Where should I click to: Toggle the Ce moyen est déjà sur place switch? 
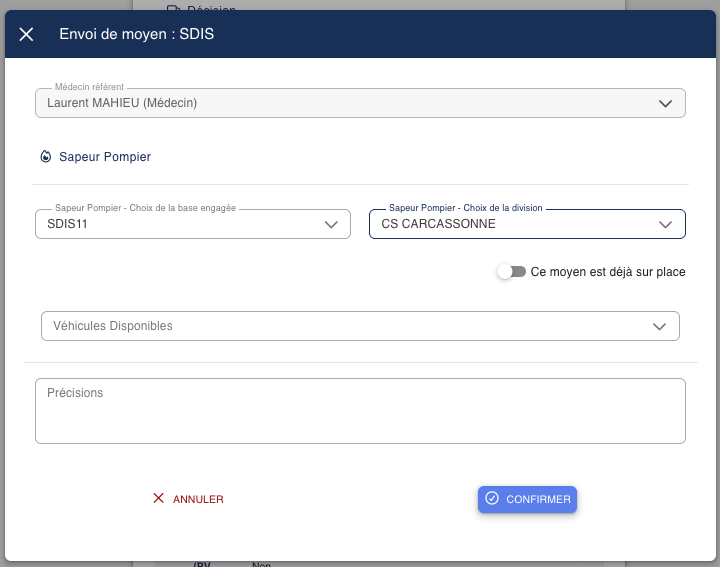click(512, 272)
